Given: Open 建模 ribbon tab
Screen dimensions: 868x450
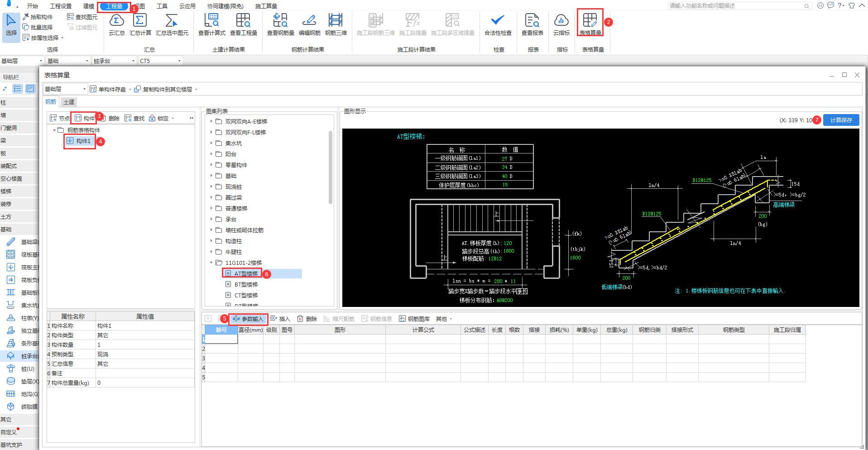Looking at the screenshot, I should pos(89,6).
